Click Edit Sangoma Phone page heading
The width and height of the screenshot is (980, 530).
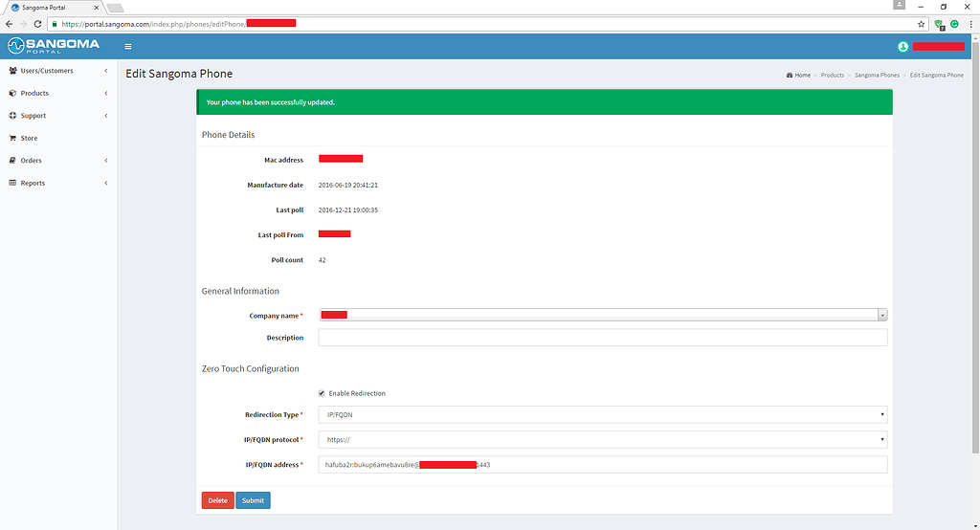tap(179, 74)
